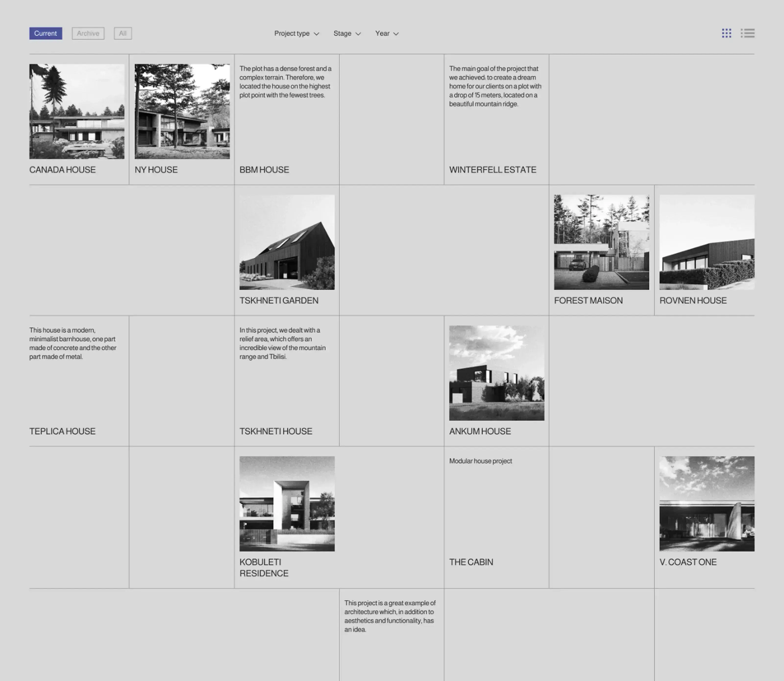Open the NY House photo
The width and height of the screenshot is (784, 681).
coord(182,111)
